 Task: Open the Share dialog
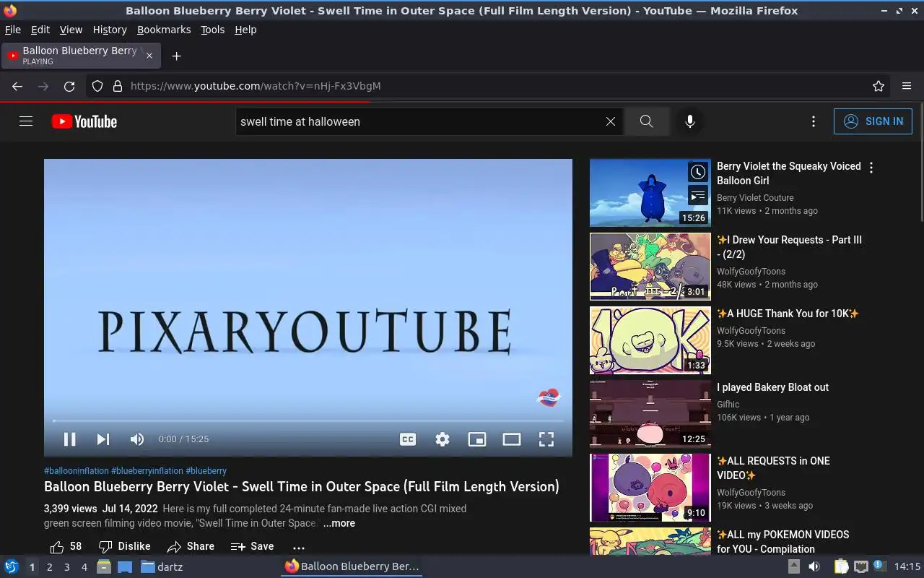click(191, 546)
